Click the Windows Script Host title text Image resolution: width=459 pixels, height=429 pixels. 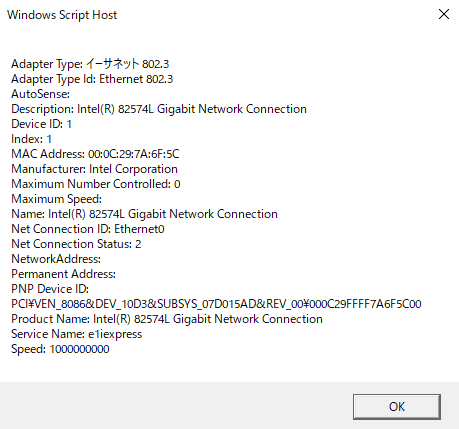[62, 15]
